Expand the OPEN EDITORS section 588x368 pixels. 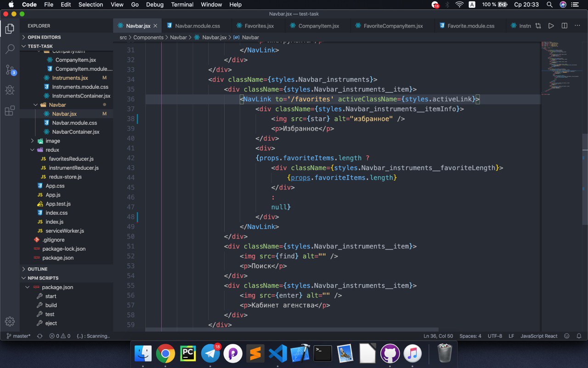pos(44,37)
